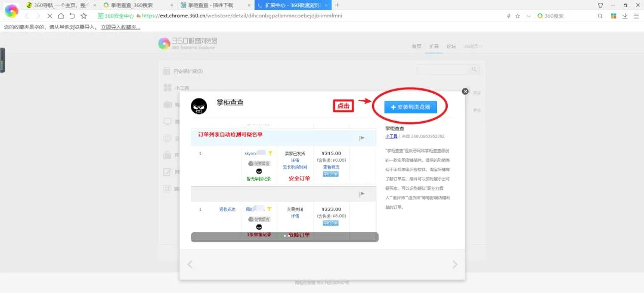Close the 360导航 browser tab
Image resolution: width=644 pixels, height=293 pixels.
click(95, 5)
